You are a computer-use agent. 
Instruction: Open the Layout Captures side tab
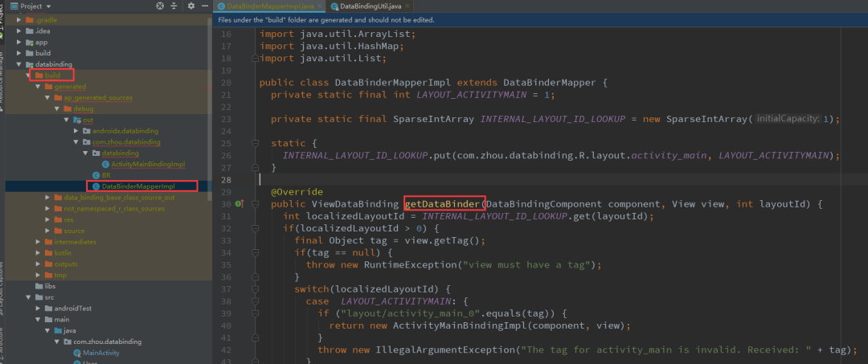point(2,288)
